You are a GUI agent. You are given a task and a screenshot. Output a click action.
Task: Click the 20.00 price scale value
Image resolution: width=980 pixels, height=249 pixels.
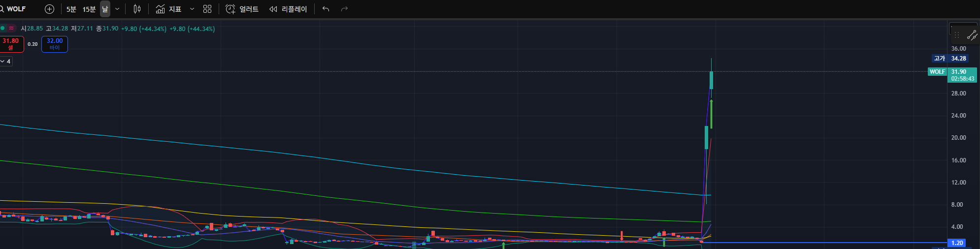[958, 138]
